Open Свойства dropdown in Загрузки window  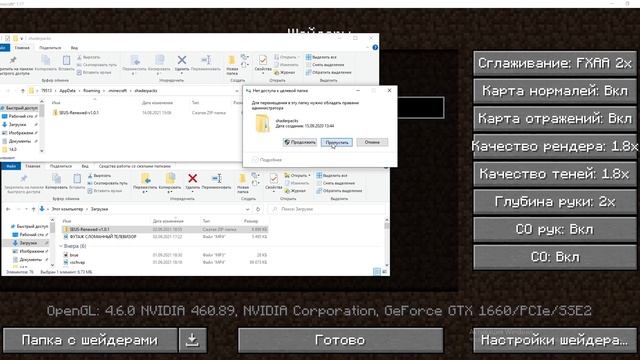tap(273, 190)
